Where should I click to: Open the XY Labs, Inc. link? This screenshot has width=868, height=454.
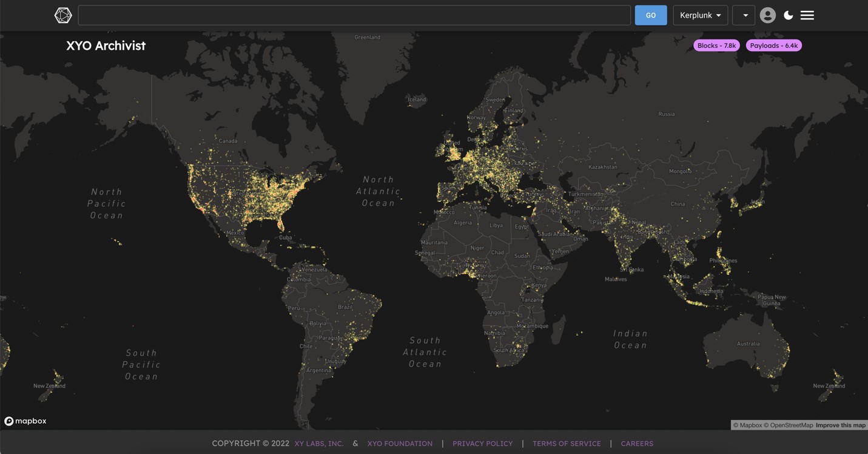[319, 444]
